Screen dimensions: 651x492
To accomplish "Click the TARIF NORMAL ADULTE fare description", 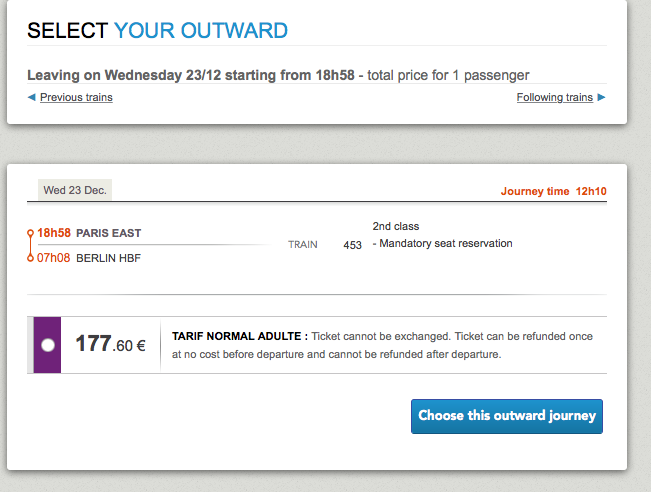I will pyautogui.click(x=382, y=345).
